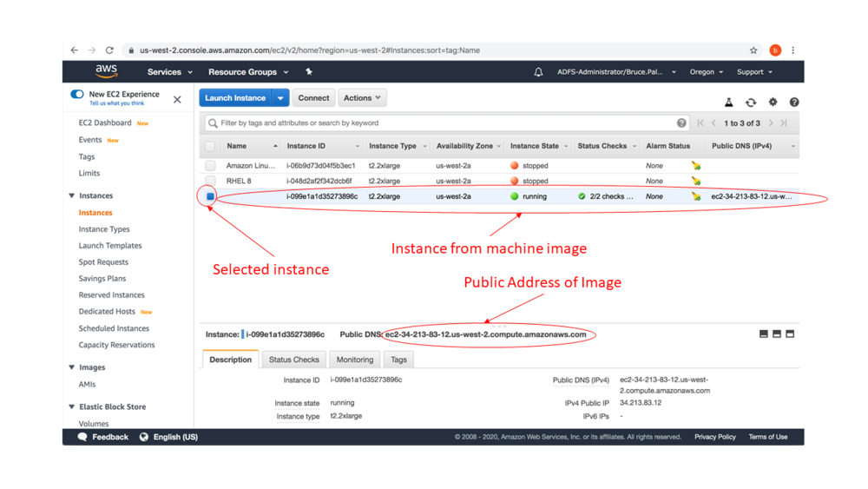The height and width of the screenshot is (489, 868).
Task: Open the EC2 help question icon
Action: 794,102
